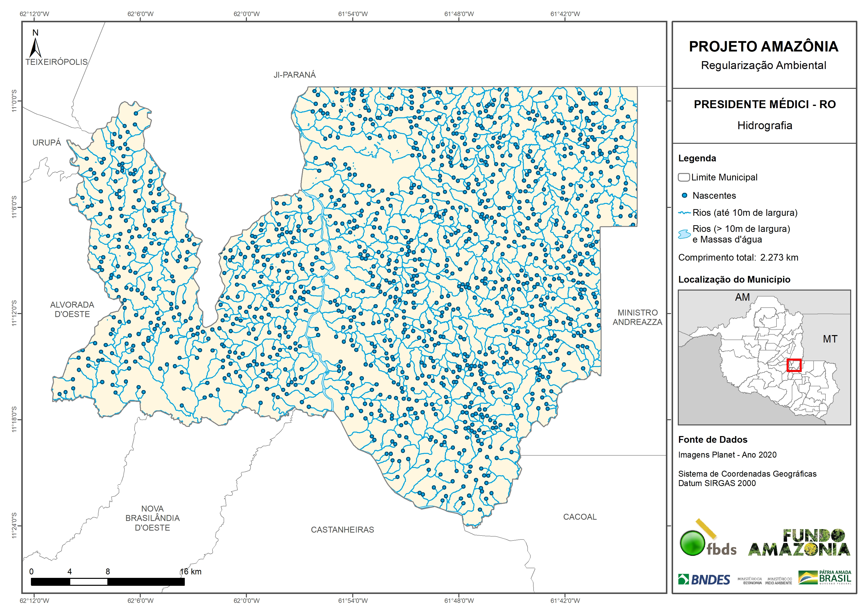Click the 16 km scale bar label
The height and width of the screenshot is (614, 868).
click(x=191, y=572)
